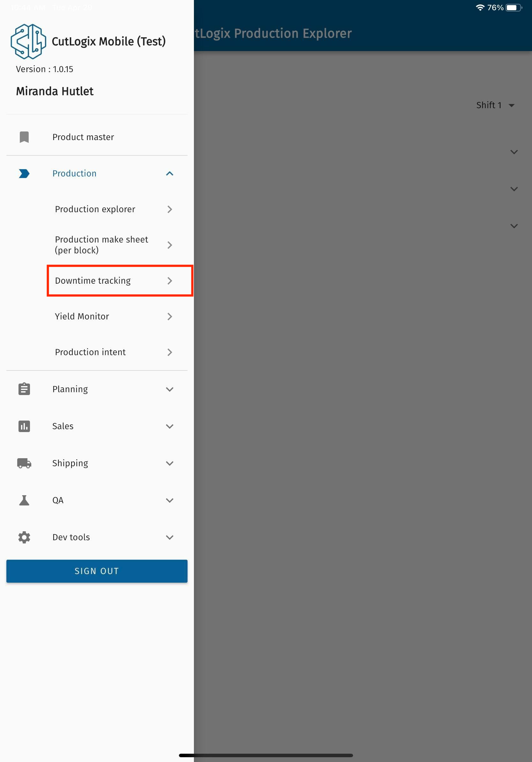
Task: Click the Planning clipboard icon
Action: (24, 389)
